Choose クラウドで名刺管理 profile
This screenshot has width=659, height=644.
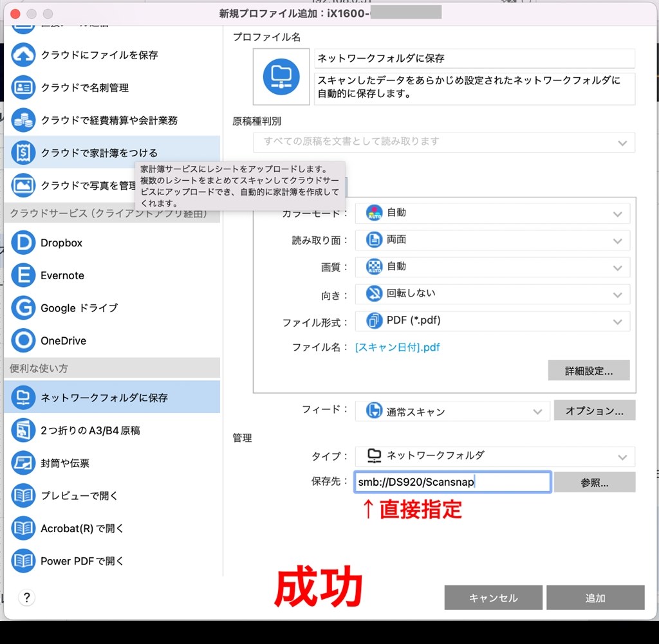pos(112,87)
